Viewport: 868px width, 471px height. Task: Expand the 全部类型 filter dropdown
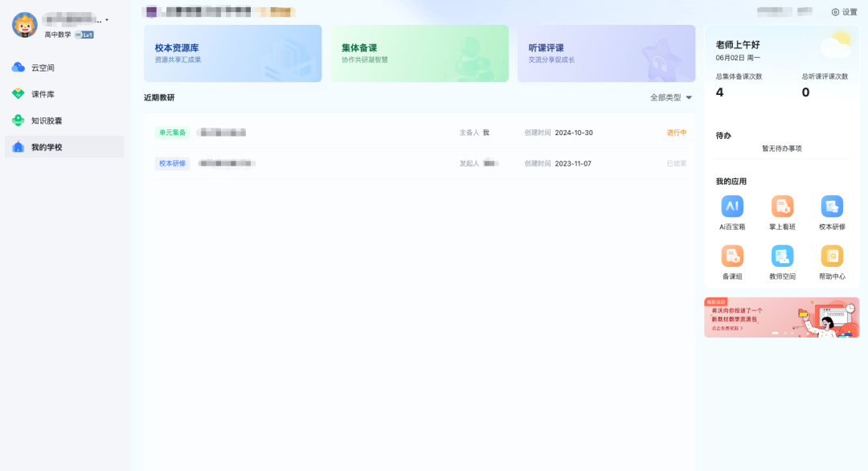point(665,96)
